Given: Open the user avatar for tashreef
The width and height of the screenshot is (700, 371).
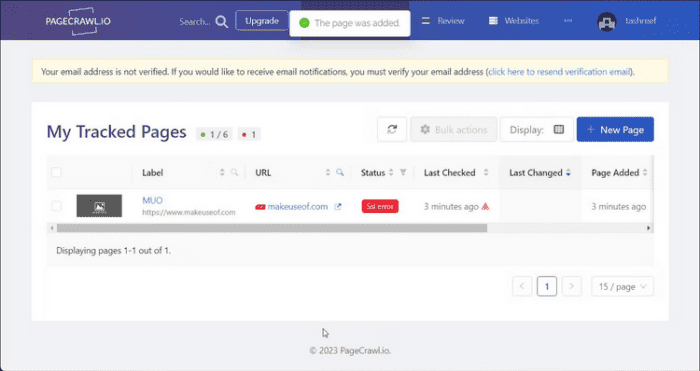Looking at the screenshot, I should (x=607, y=21).
